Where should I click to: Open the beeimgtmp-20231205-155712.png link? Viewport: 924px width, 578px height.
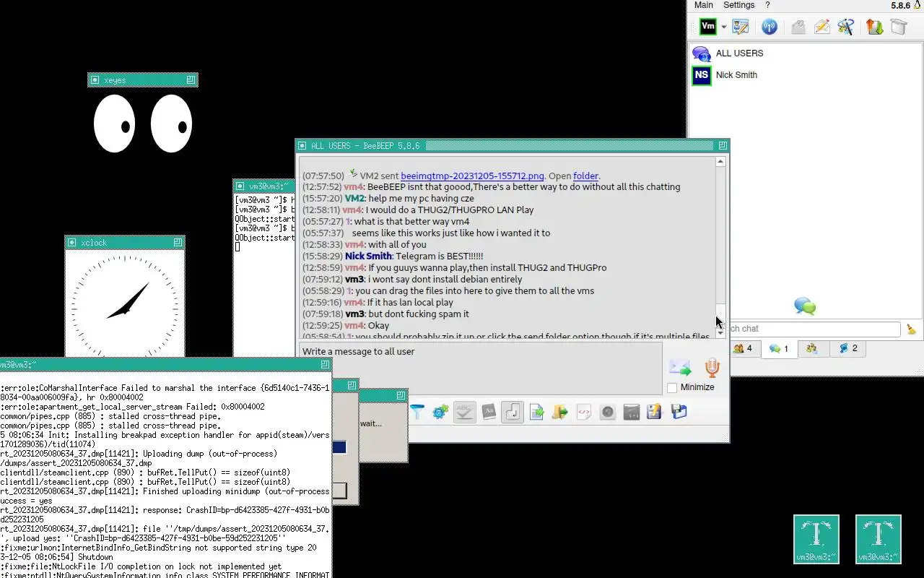click(x=472, y=176)
